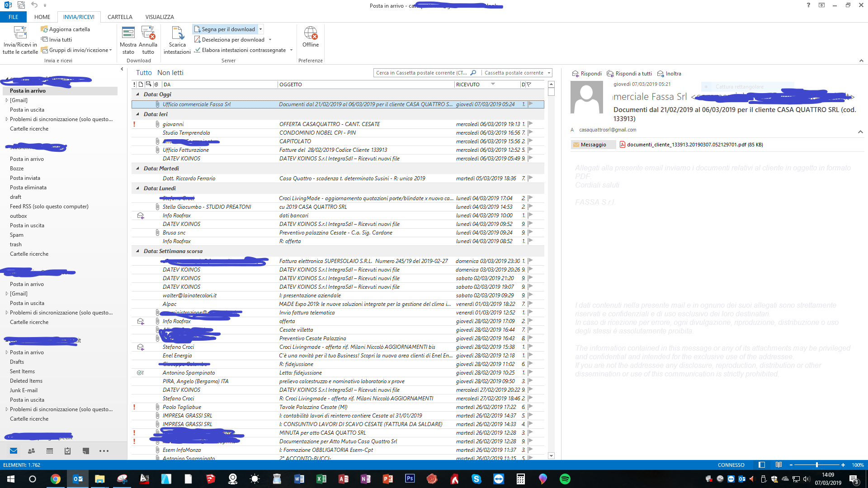Open the Tasks view icon in navigation bar
Viewport: 868px width, 488px height.
tap(68, 451)
